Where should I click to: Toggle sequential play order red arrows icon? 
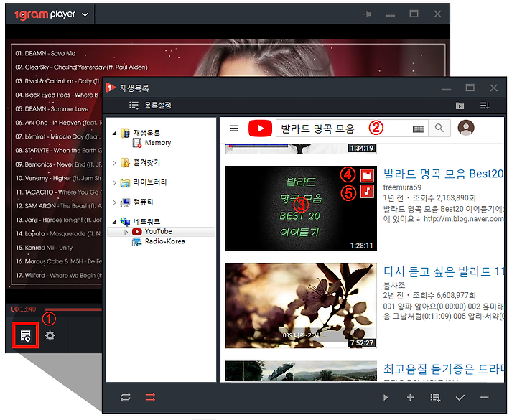150,397
